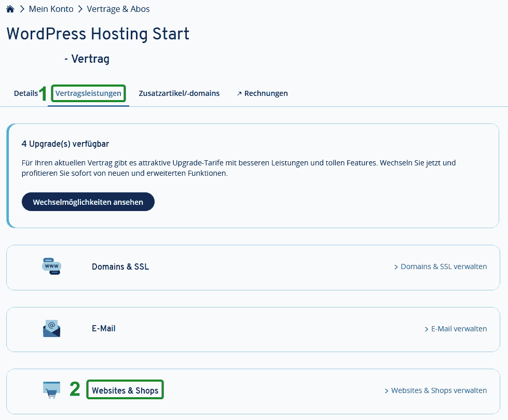Screen dimensions: 508x420
Task: Select the E-Mail section title
Action: pos(103,329)
